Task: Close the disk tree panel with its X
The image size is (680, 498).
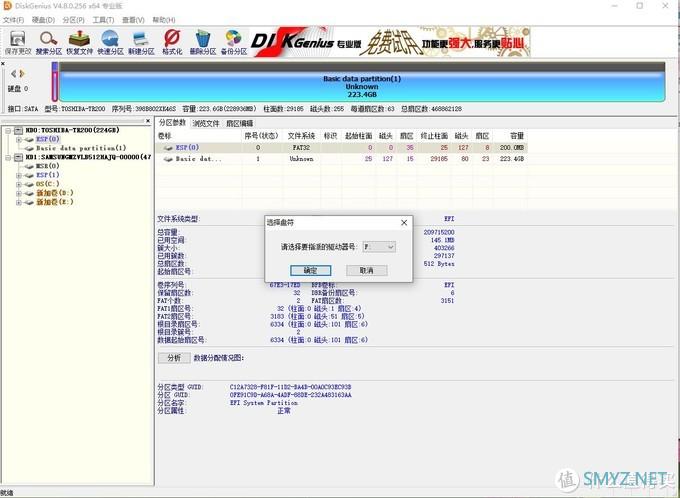Action: [x=148, y=121]
